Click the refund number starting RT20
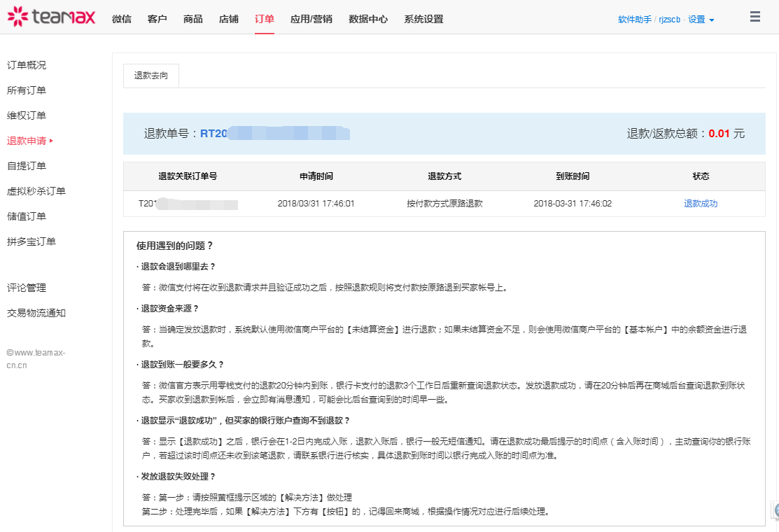The width and height of the screenshot is (779, 532). (x=275, y=134)
